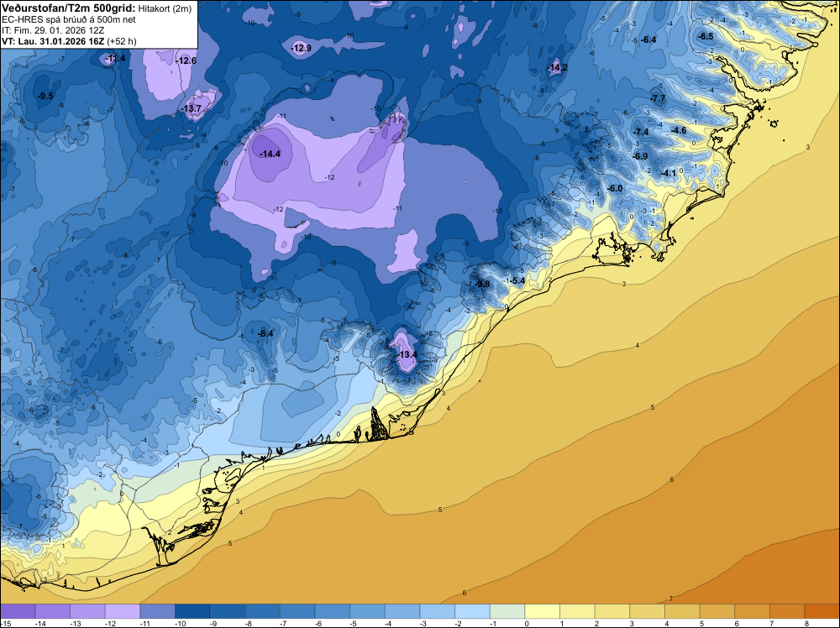Click the legend value 7
Viewport: 840px width, 628px height.
click(x=771, y=623)
